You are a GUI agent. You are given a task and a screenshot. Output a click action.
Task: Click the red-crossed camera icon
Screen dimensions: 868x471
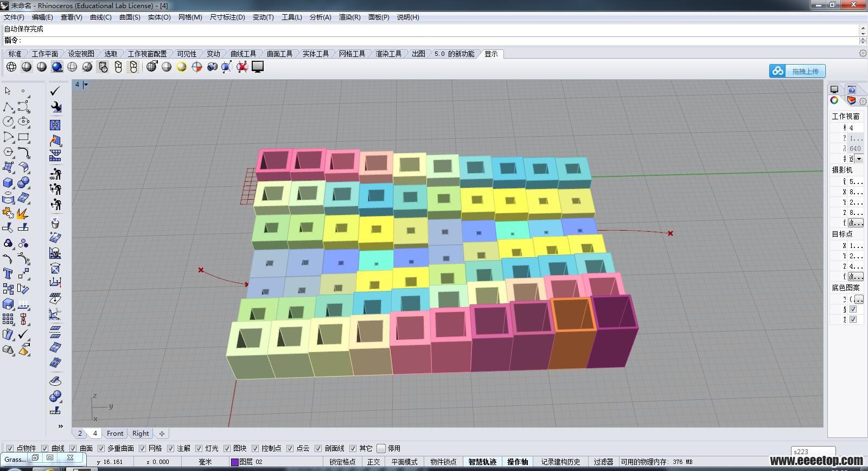point(242,67)
